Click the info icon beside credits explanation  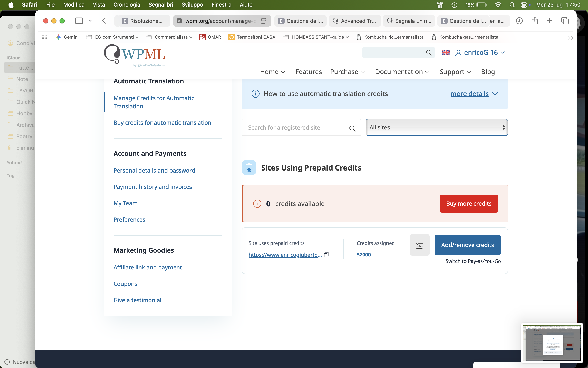tap(255, 94)
